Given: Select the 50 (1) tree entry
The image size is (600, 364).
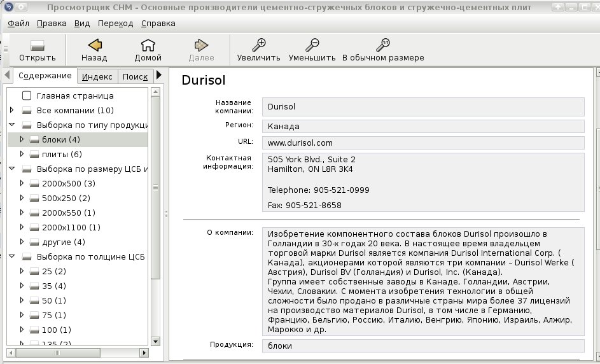Looking at the screenshot, I should pos(54,301).
